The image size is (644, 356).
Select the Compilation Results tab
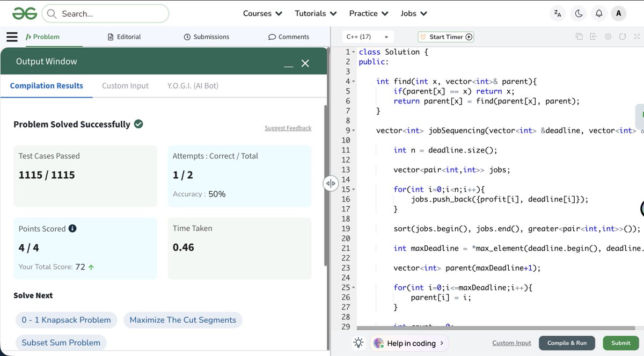tap(47, 86)
